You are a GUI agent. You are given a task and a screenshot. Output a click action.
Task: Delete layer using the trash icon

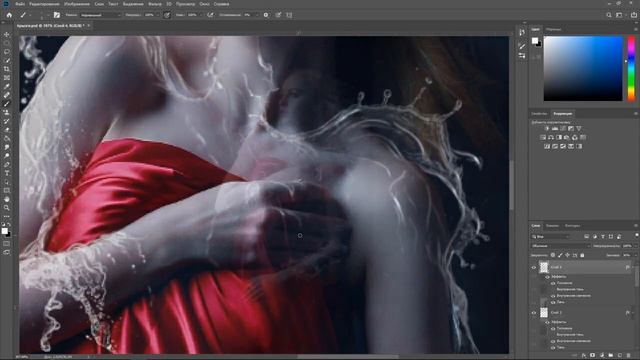pos(629,356)
